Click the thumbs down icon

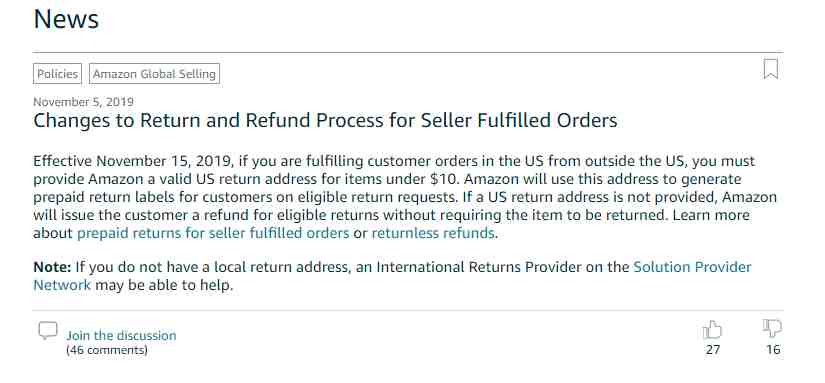(x=772, y=328)
